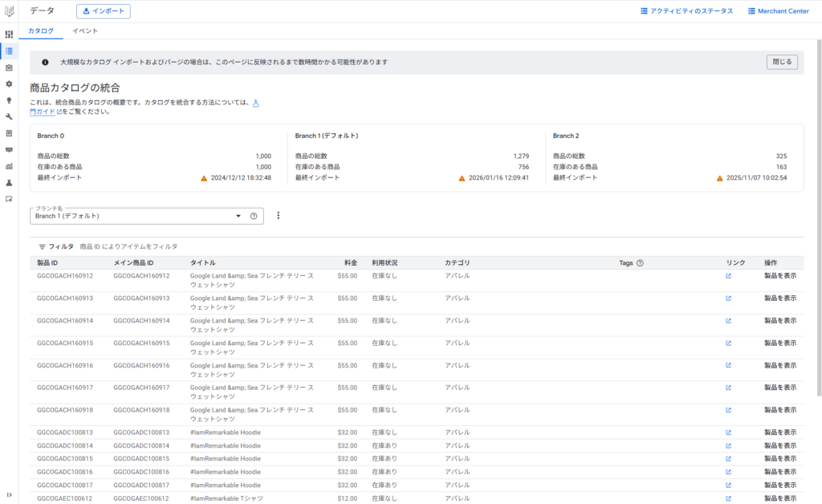Viewport: 822px width, 504px height.
Task: Click the help icon in branch selector
Action: click(x=254, y=216)
